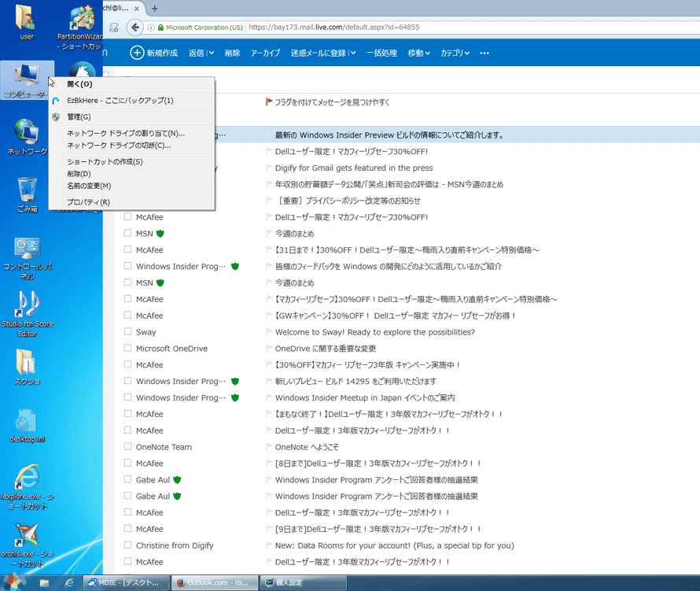Click the フラグを付けてメッセージを見つけやすく header text
This screenshot has height=591, width=700.
click(332, 102)
